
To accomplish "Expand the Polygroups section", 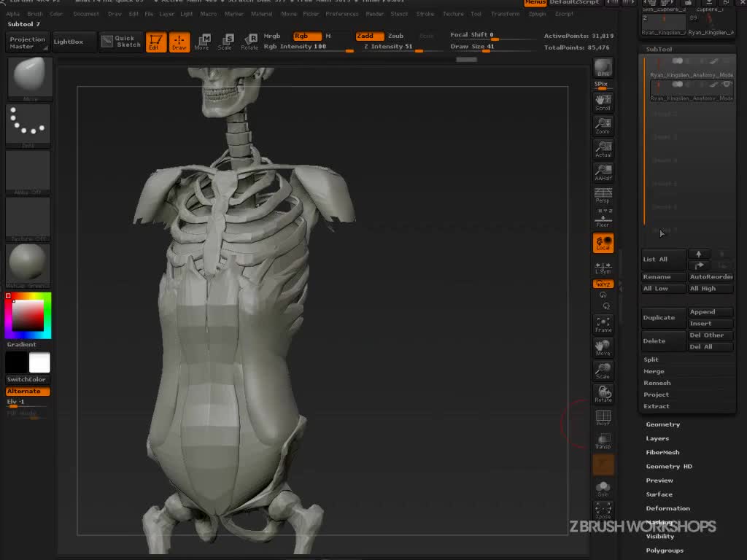I will (x=665, y=551).
